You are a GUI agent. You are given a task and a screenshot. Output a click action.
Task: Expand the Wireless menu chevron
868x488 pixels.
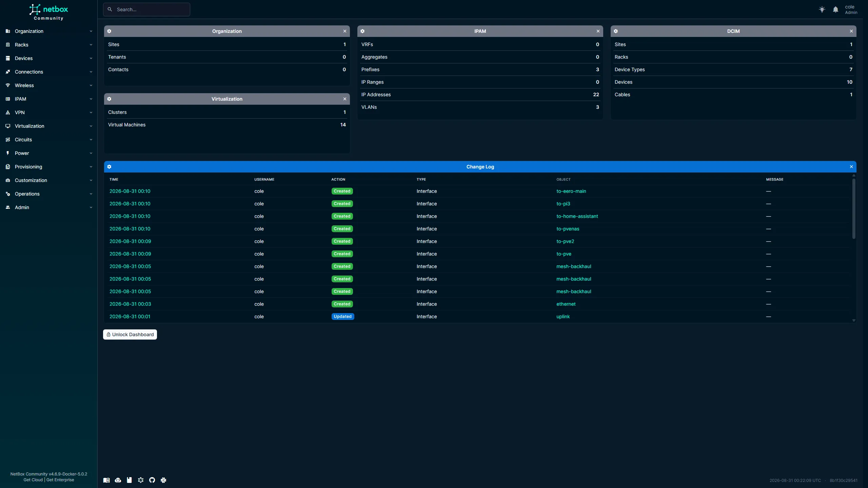tap(91, 85)
